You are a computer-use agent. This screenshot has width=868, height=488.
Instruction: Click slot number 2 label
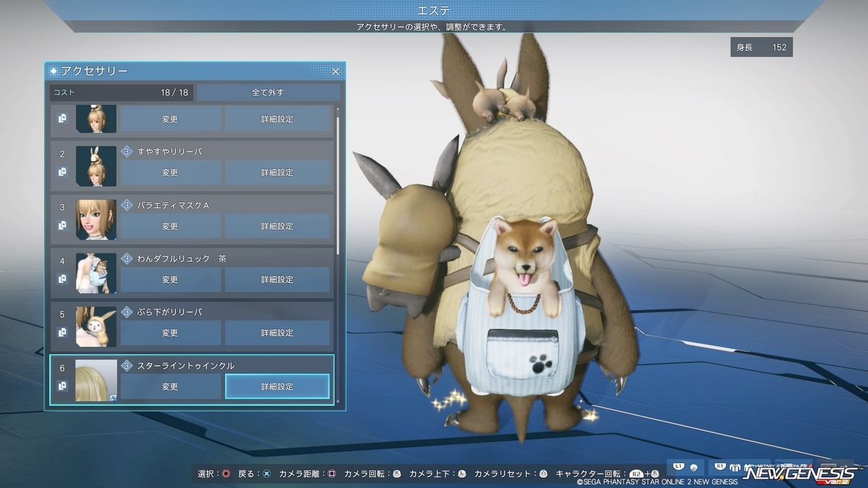click(x=62, y=153)
